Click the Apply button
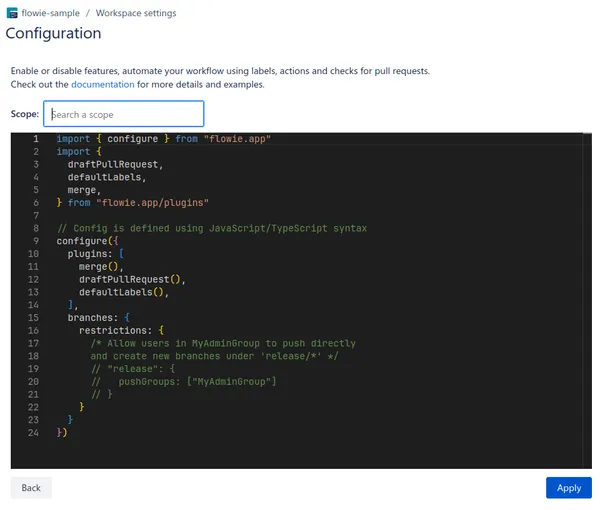This screenshot has height=510, width=600. tap(569, 488)
